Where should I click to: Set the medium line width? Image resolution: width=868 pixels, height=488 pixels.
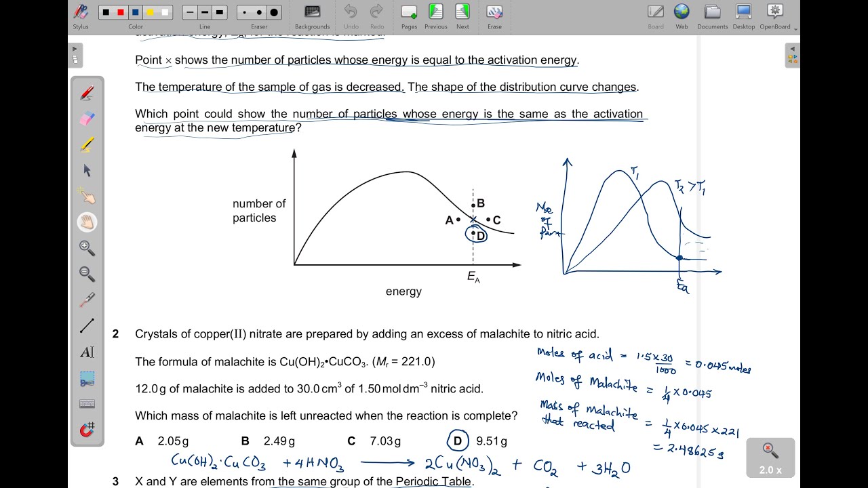(x=205, y=12)
